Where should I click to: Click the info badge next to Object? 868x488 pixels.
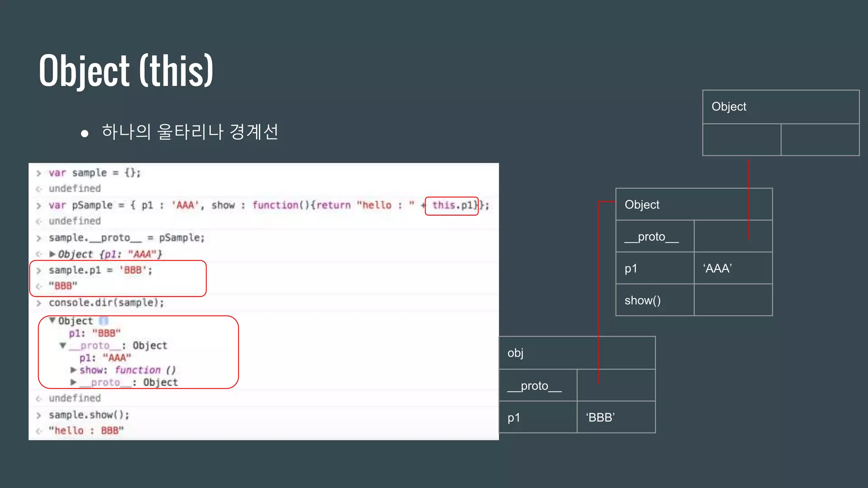tap(103, 321)
